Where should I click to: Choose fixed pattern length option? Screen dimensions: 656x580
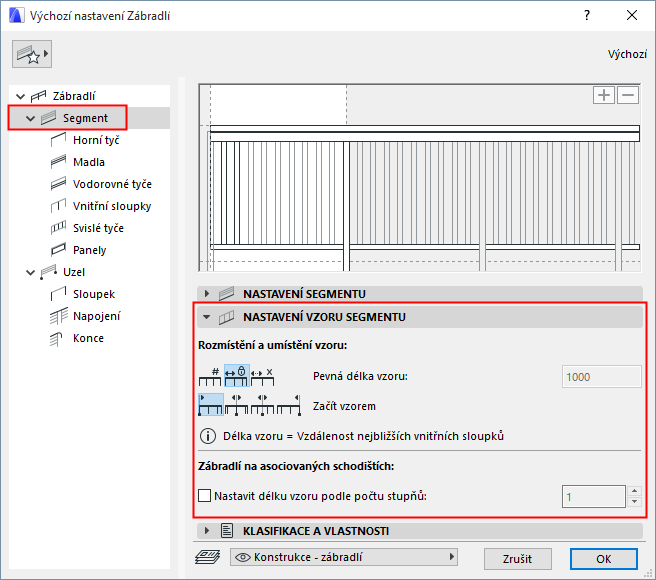pyautogui.click(x=236, y=375)
